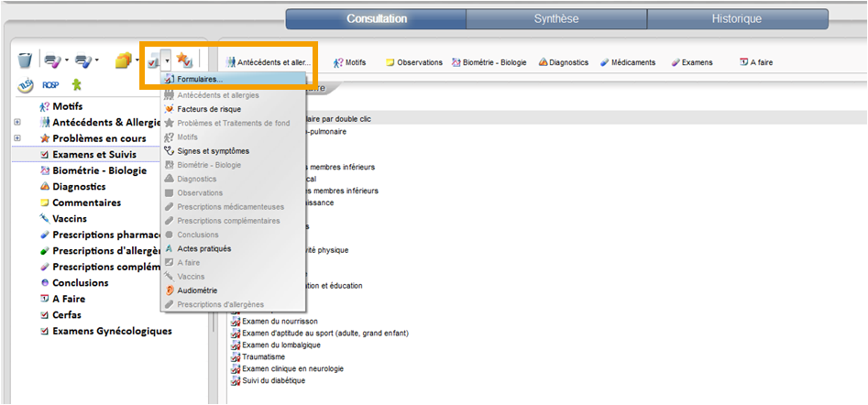868x405 pixels.
Task: Click the form checkmark toolbar icon
Action: pos(153,60)
